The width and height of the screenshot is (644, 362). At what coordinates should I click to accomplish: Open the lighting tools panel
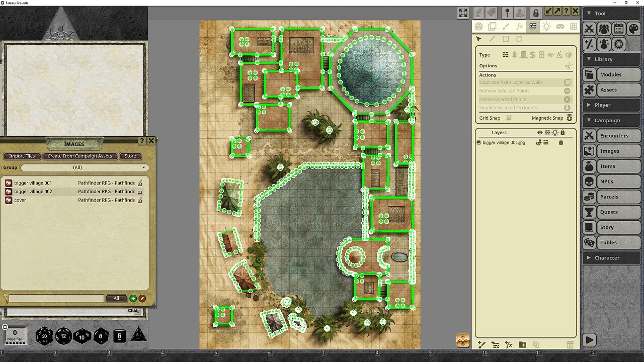click(x=546, y=26)
